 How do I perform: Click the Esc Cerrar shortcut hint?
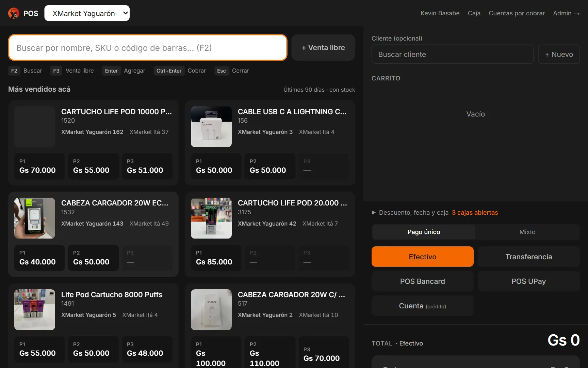(x=232, y=71)
